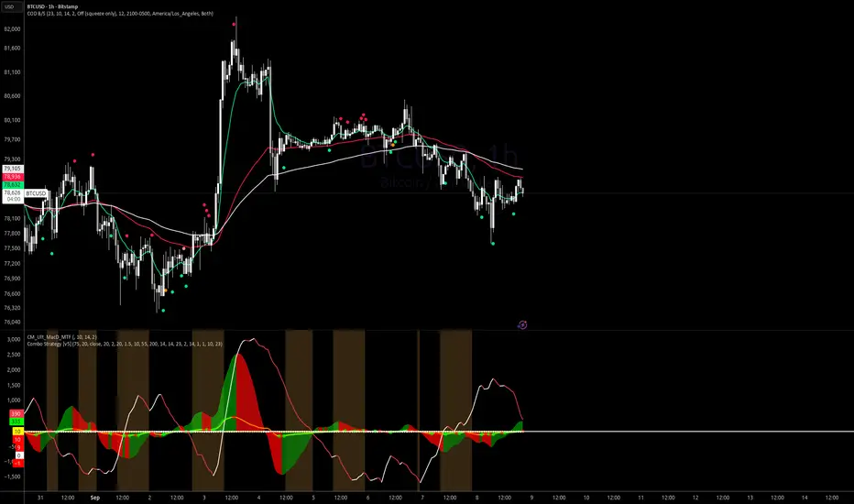Image resolution: width=854 pixels, height=504 pixels.
Task: Click the green 335 indicator value label
Action: coord(16,422)
